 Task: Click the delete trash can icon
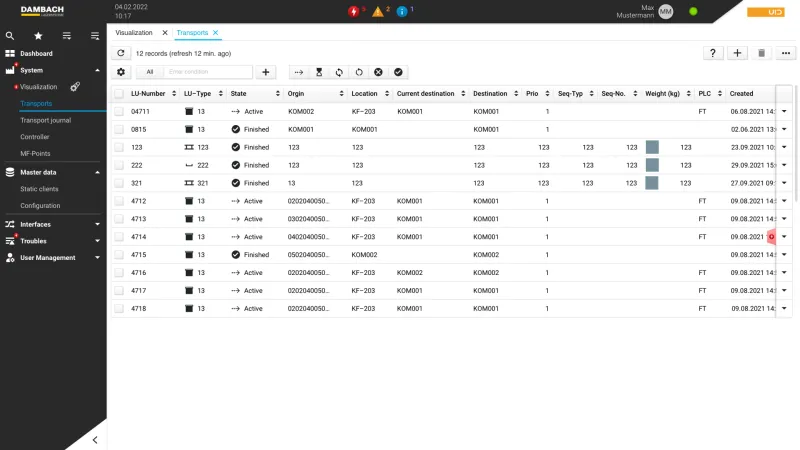click(x=762, y=53)
